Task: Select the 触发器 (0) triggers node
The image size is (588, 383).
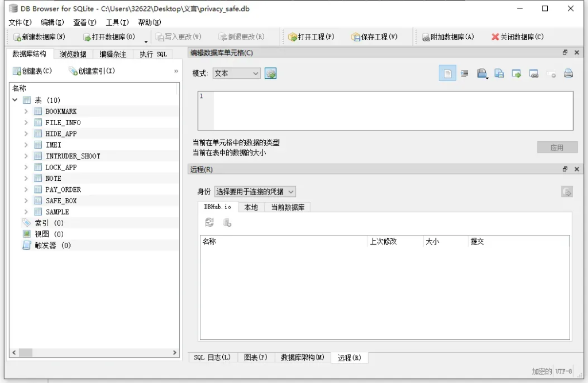Action: 94,245
